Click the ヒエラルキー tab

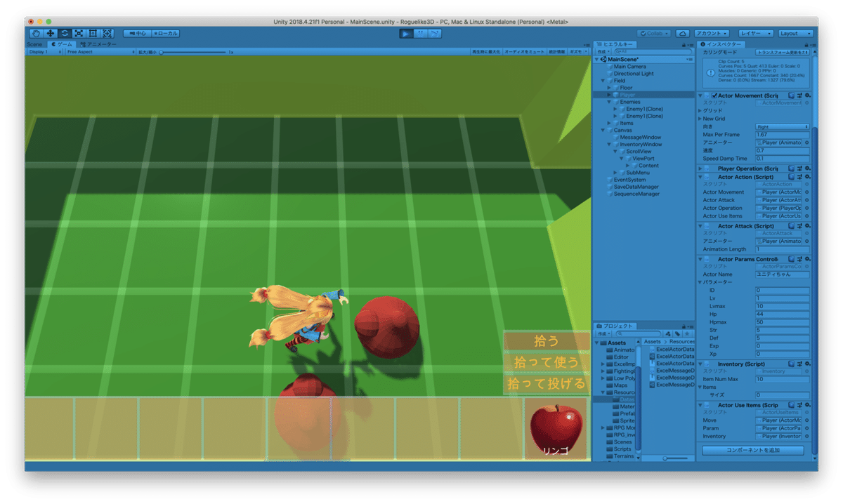pyautogui.click(x=616, y=44)
